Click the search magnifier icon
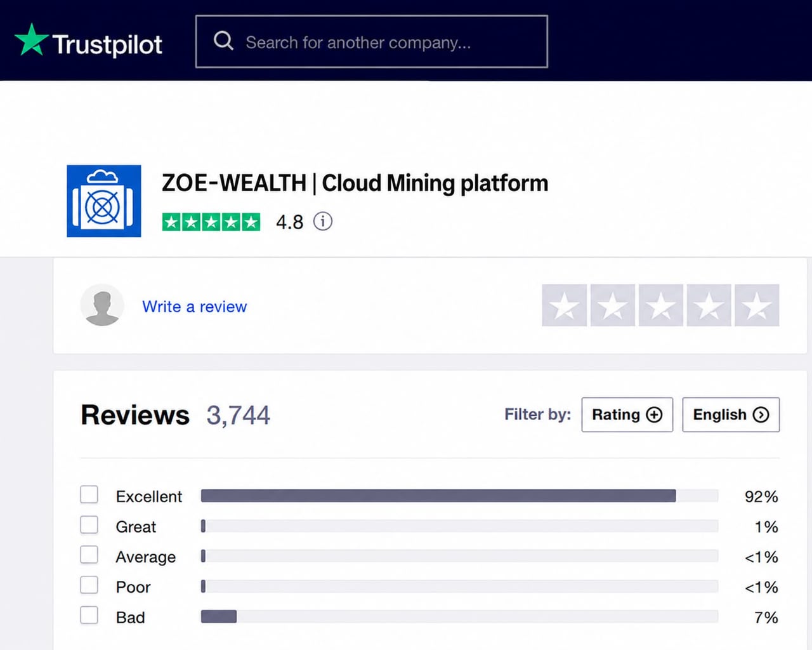812x650 pixels. [223, 41]
